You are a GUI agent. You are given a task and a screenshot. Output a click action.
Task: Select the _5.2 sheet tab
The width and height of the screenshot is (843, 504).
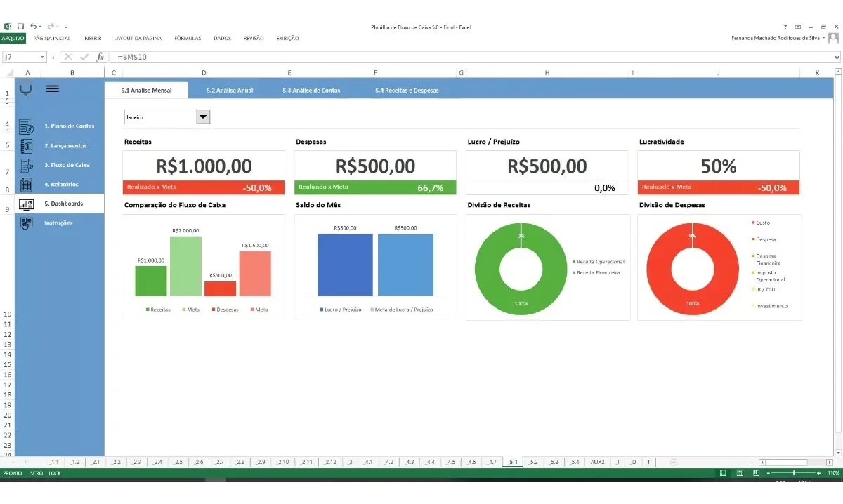point(534,462)
